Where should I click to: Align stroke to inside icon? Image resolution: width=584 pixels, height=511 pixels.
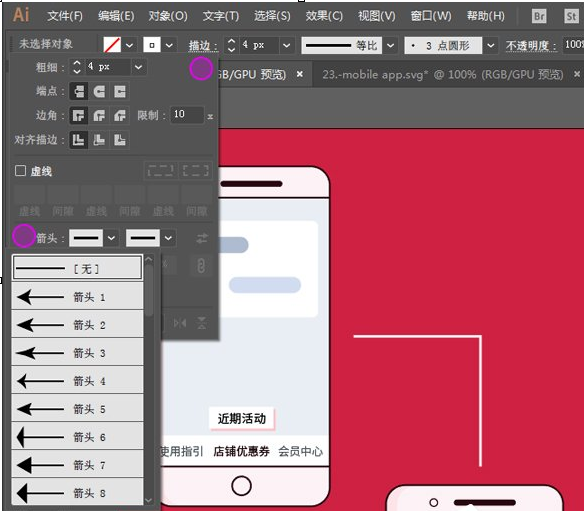(99, 140)
